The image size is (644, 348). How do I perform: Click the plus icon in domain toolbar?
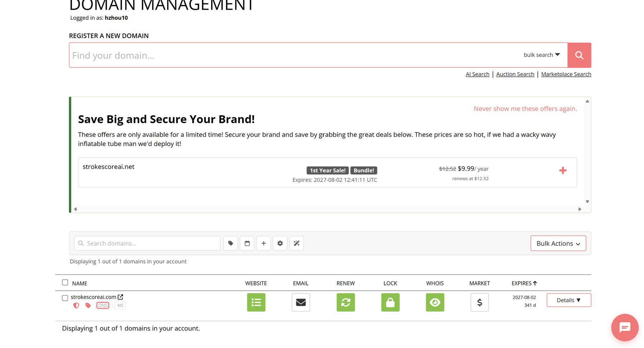(263, 243)
